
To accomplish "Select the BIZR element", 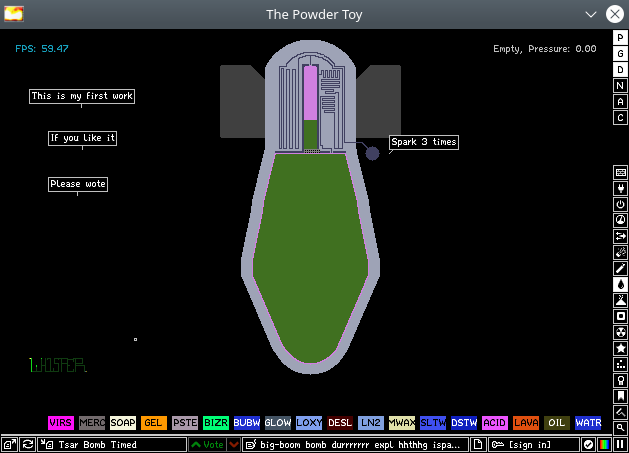I will point(216,423).
